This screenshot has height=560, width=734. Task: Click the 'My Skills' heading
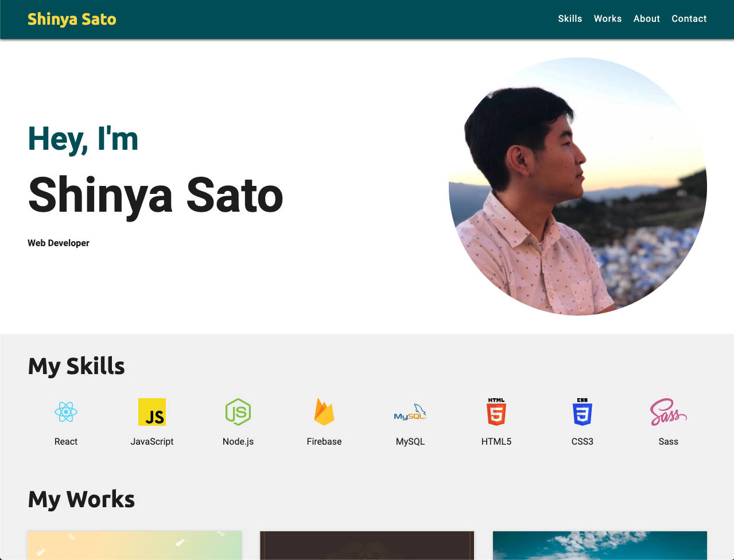click(76, 366)
